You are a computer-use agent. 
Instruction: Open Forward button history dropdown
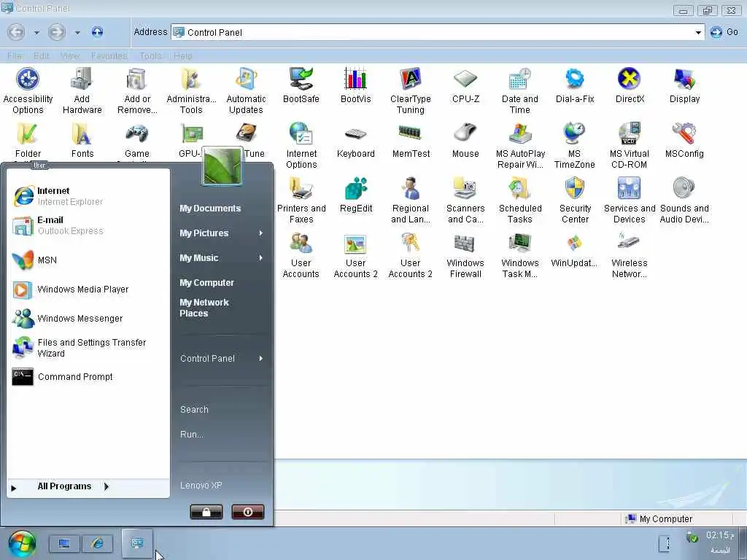(x=77, y=32)
